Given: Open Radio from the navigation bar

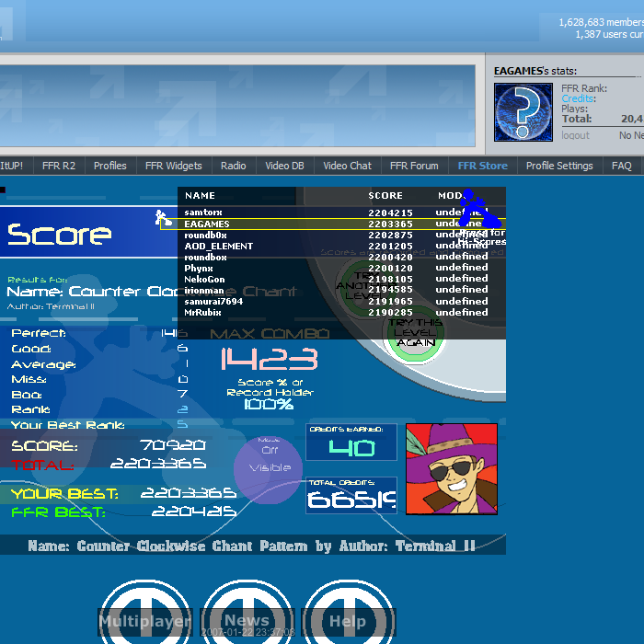Looking at the screenshot, I should 234,166.
